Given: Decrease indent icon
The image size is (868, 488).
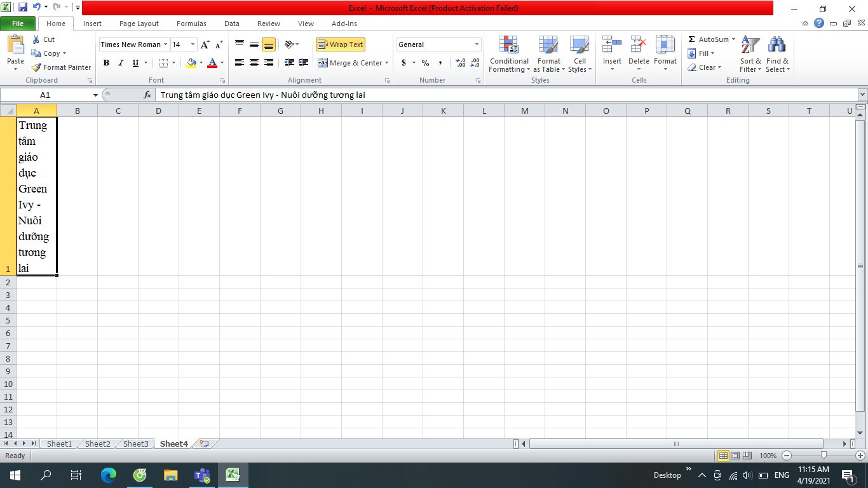Looking at the screenshot, I should [290, 63].
